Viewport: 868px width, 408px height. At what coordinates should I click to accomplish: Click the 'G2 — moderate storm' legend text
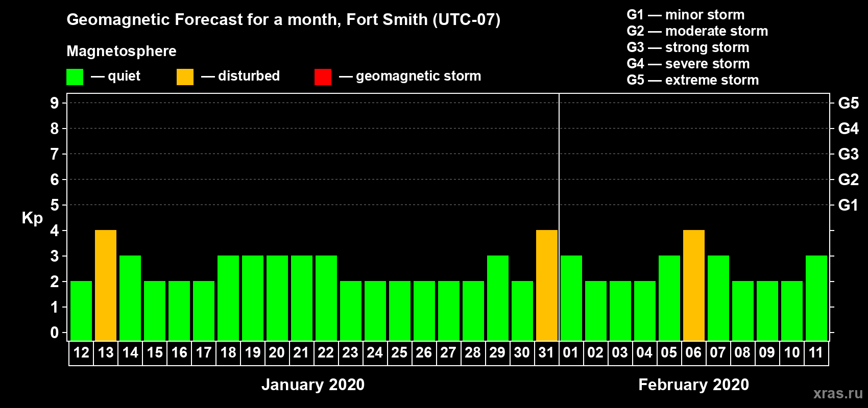pos(697,31)
